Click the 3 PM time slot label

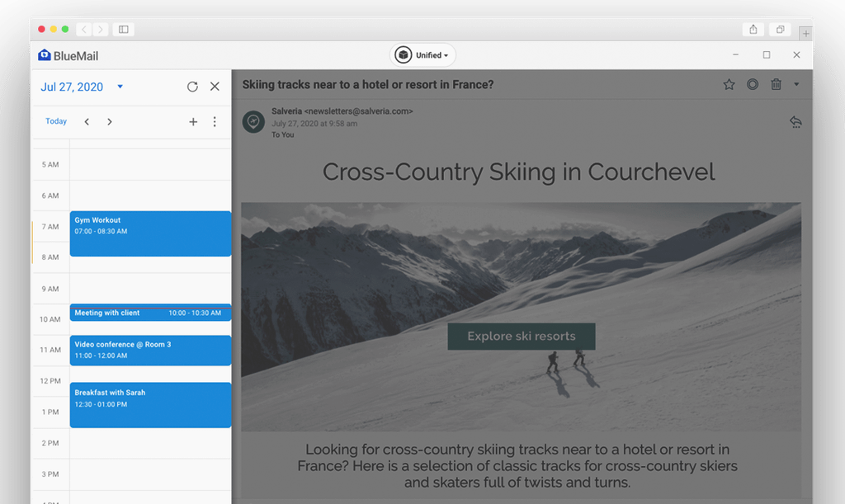[x=50, y=474]
